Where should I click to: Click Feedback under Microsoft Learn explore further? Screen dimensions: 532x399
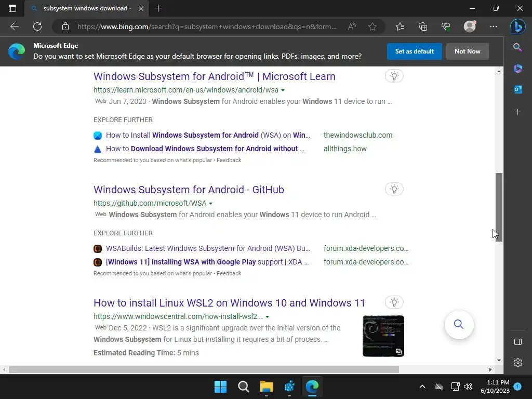[229, 160]
